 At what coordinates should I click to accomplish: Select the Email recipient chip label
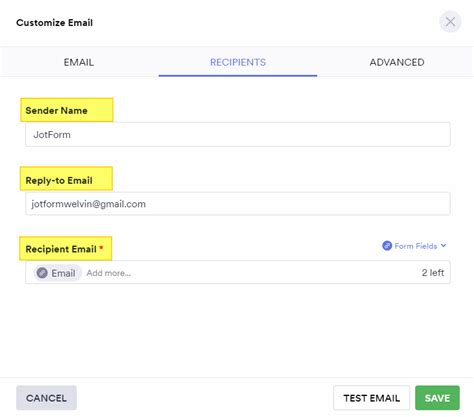pyautogui.click(x=63, y=273)
